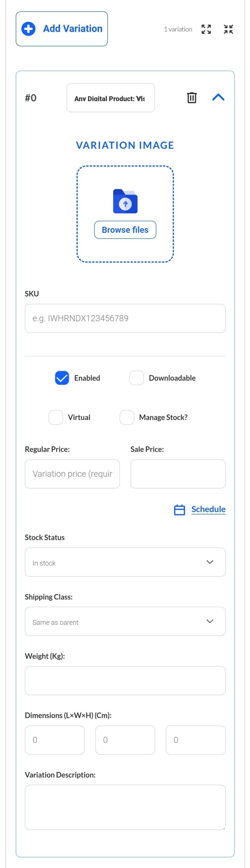Click the plus icon in Add Variation
The width and height of the screenshot is (250, 868).
click(29, 29)
